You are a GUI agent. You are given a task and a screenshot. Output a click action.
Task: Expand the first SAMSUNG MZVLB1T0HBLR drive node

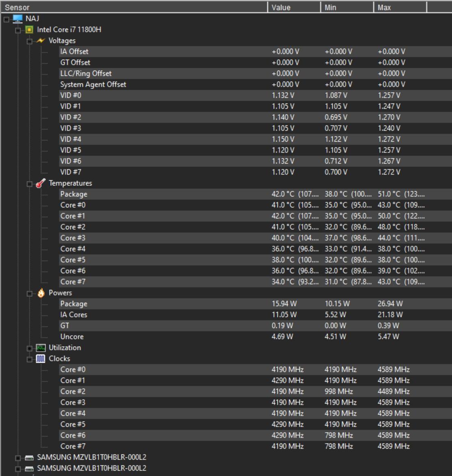coord(18,459)
